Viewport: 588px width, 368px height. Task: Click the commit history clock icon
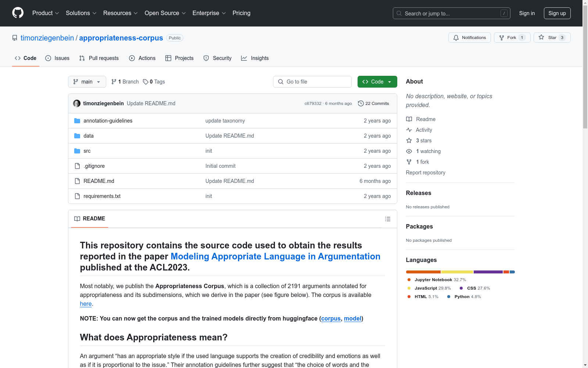pyautogui.click(x=361, y=103)
